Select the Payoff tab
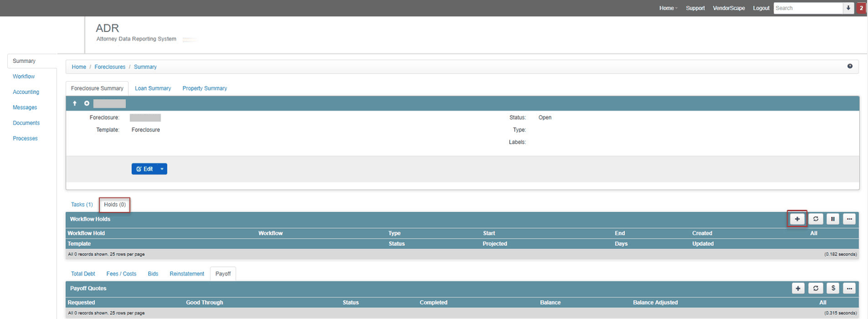Screen dimensions: 868x319 click(224, 274)
